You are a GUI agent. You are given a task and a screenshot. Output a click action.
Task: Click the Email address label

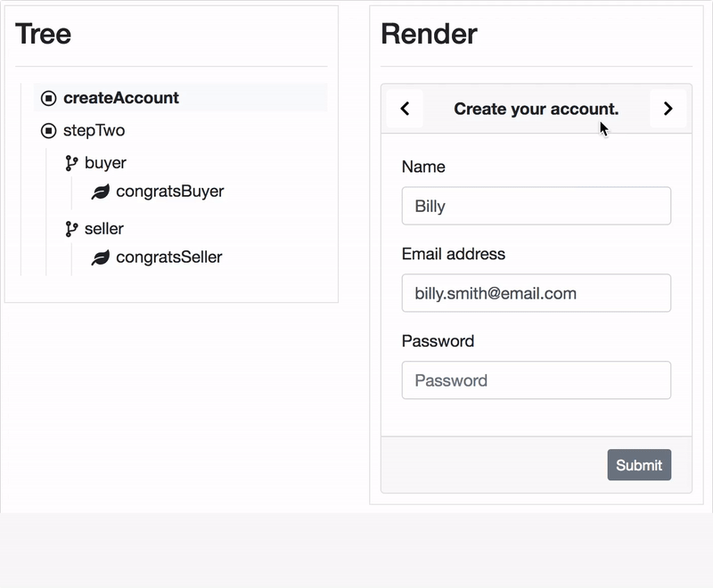click(x=453, y=254)
